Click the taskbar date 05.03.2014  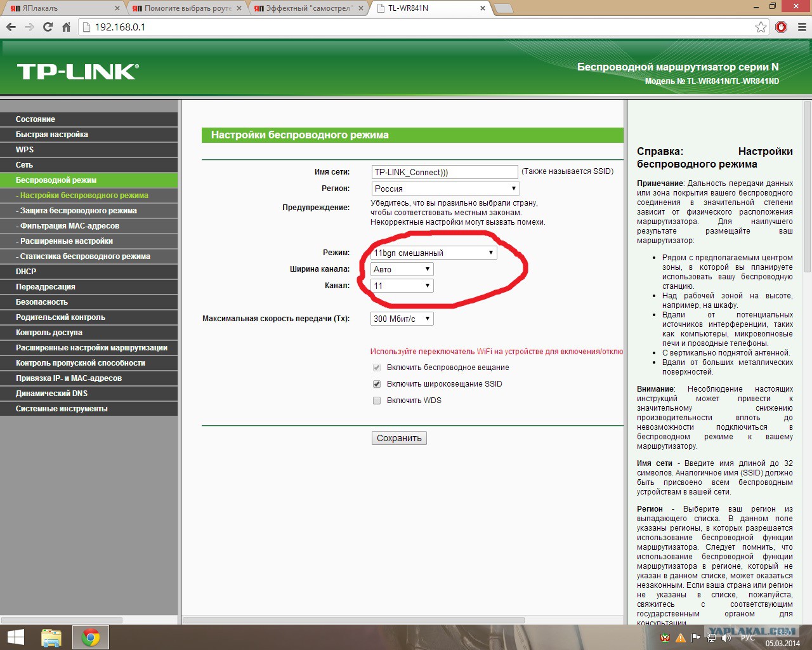click(782, 643)
